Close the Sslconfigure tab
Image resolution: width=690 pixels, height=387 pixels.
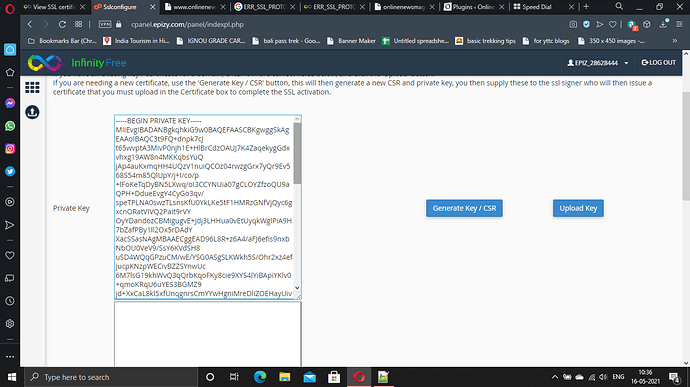pyautogui.click(x=152, y=7)
